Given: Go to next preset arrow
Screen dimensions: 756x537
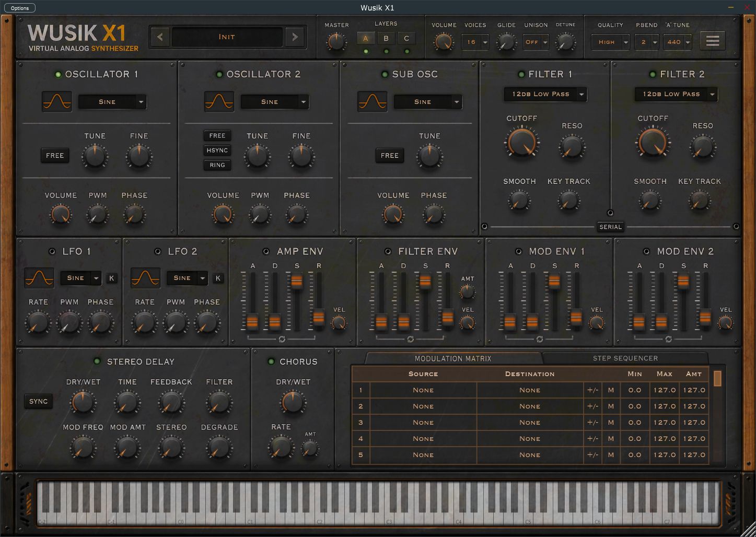Looking at the screenshot, I should tap(295, 37).
